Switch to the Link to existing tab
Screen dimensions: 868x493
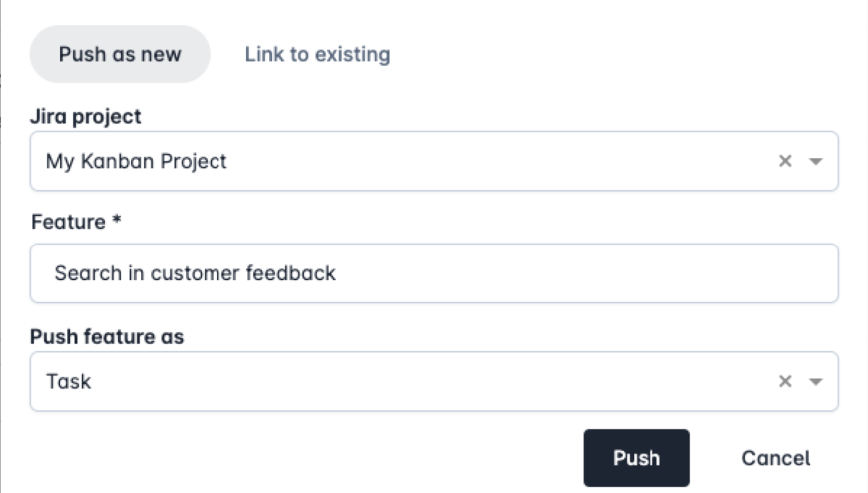[317, 54]
